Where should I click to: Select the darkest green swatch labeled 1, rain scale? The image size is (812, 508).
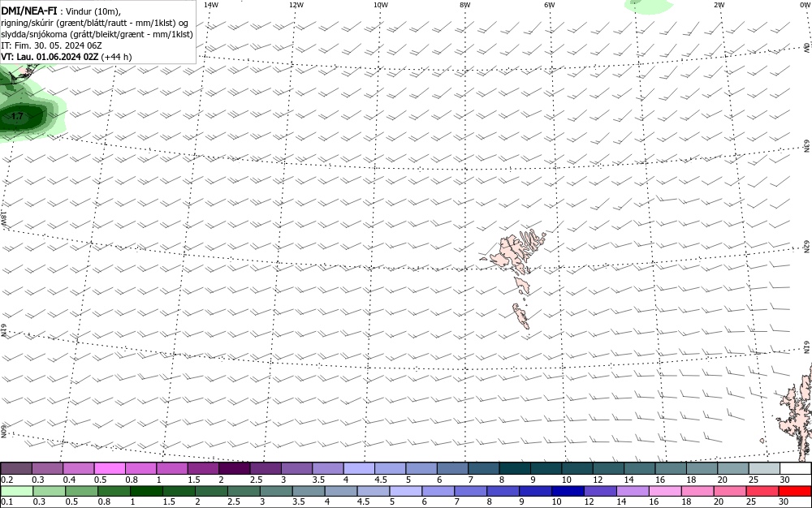[x=146, y=491]
